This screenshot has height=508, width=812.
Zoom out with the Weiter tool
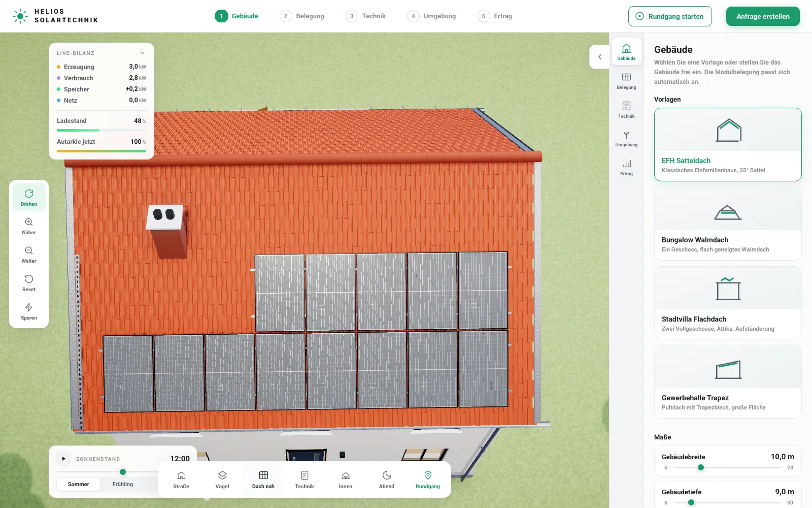pyautogui.click(x=29, y=255)
